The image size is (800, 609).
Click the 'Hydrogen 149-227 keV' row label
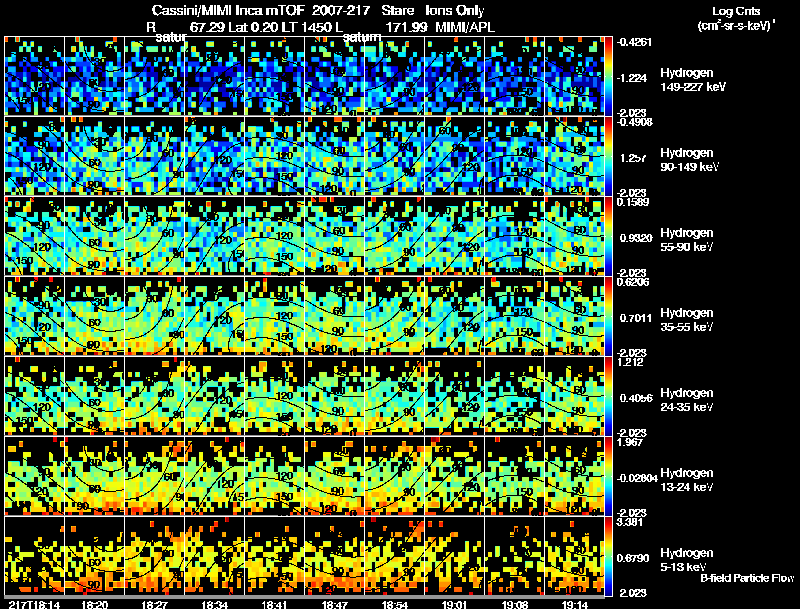(x=692, y=80)
